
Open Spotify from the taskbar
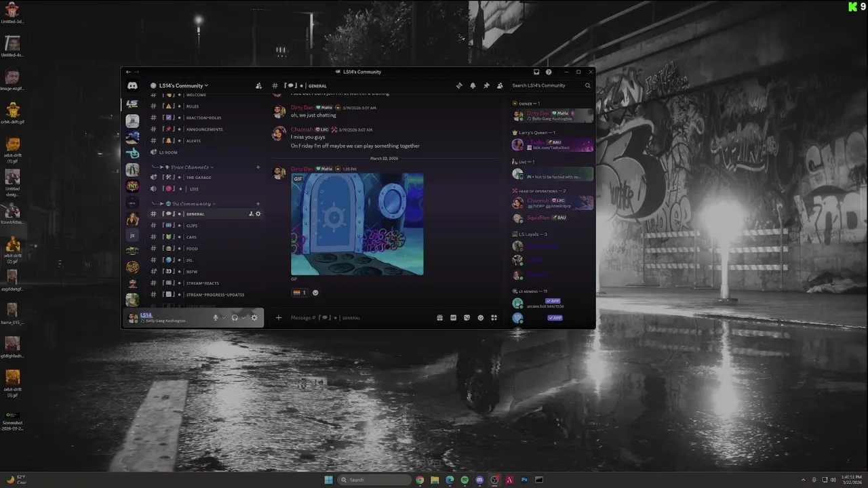tap(465, 480)
